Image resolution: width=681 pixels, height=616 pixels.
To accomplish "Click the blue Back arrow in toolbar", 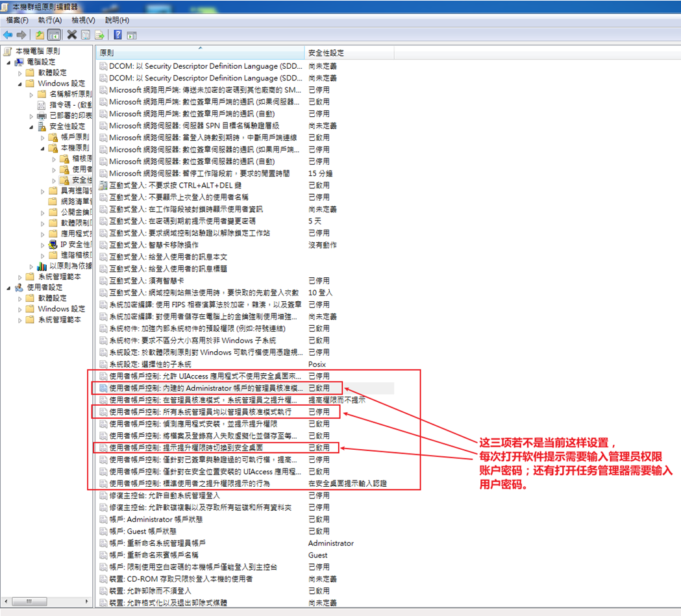I will click(x=8, y=35).
